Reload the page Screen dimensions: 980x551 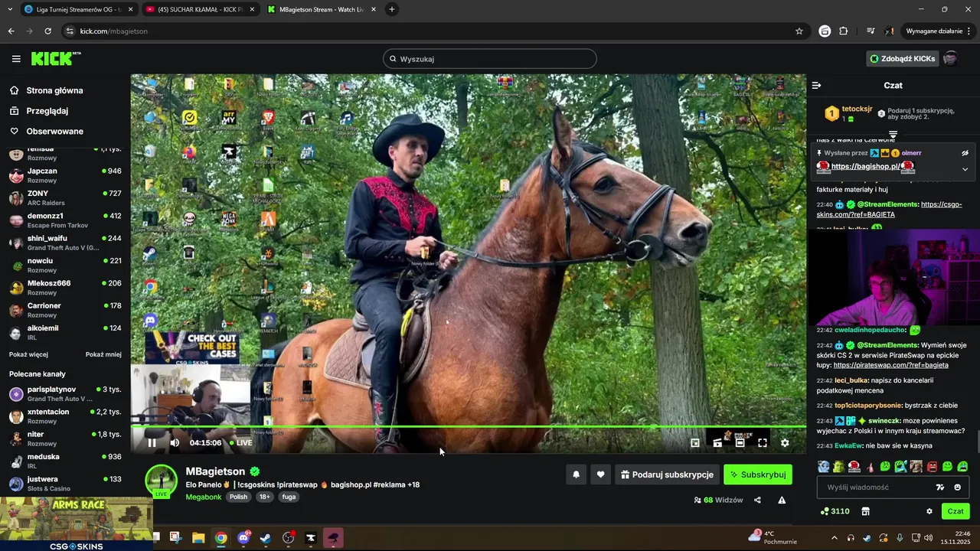47,31
